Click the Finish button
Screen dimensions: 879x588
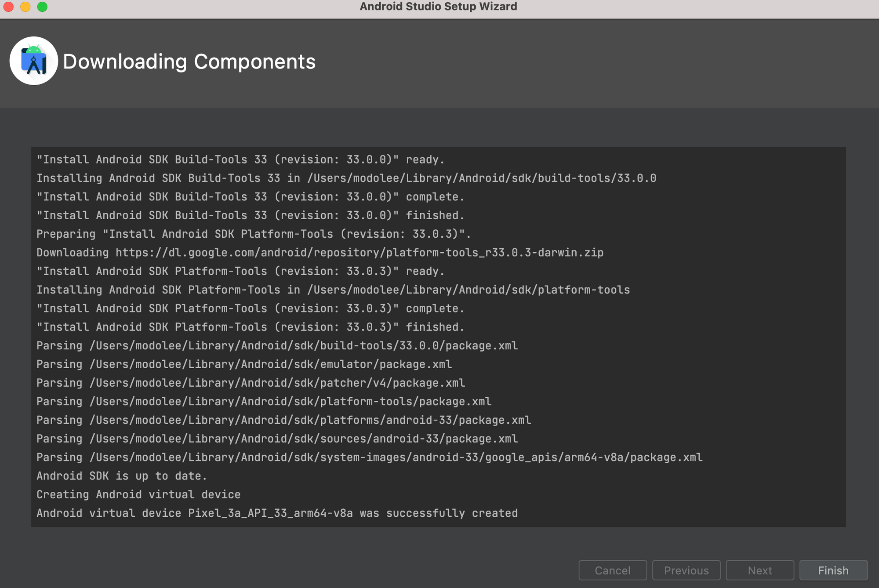(833, 570)
